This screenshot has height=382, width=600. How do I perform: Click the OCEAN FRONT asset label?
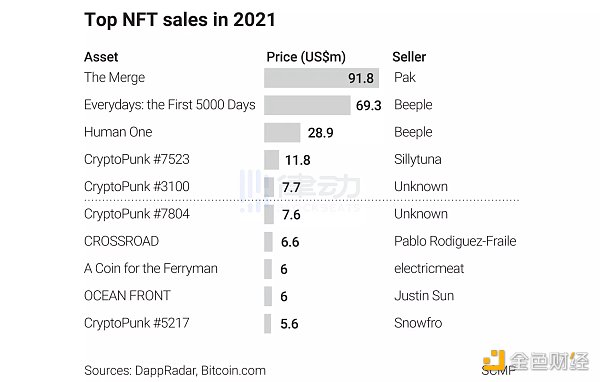click(x=127, y=295)
